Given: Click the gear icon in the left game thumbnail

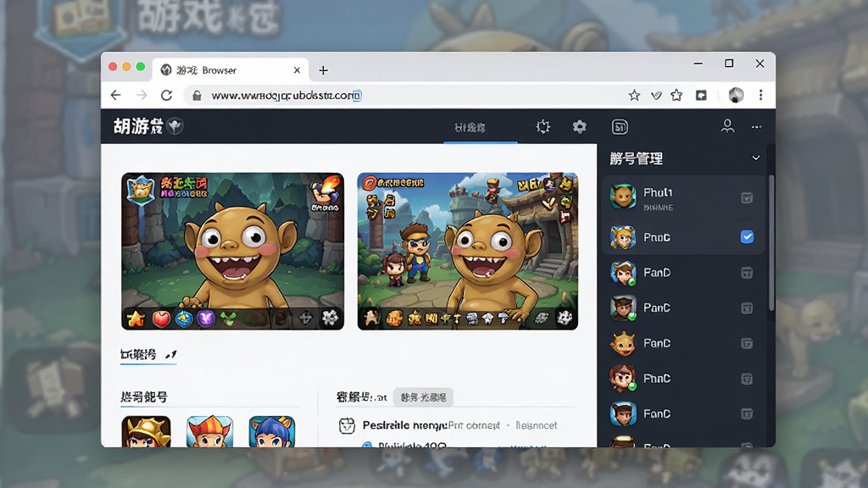Looking at the screenshot, I should (x=330, y=318).
